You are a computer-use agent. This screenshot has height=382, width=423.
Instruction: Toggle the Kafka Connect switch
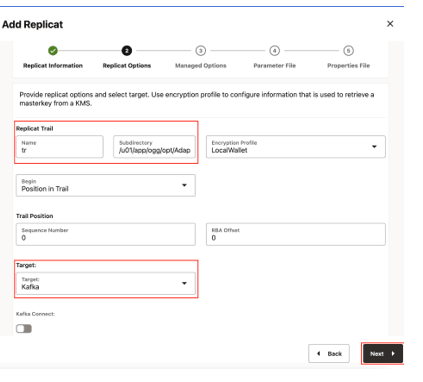(x=24, y=329)
